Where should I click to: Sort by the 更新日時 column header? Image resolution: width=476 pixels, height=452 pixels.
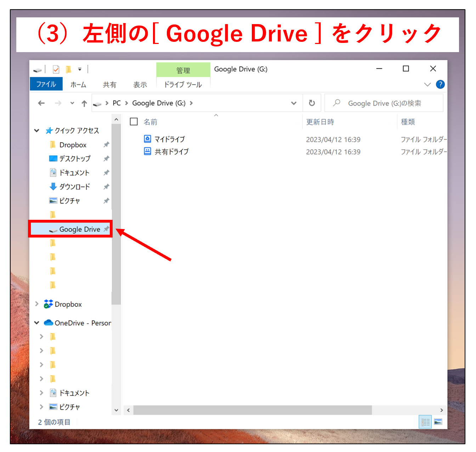click(x=320, y=122)
